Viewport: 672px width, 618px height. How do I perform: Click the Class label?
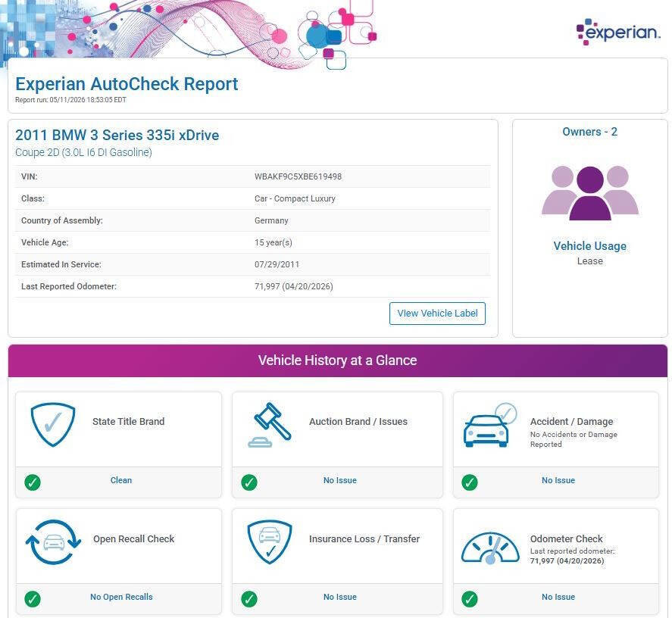tap(33, 199)
